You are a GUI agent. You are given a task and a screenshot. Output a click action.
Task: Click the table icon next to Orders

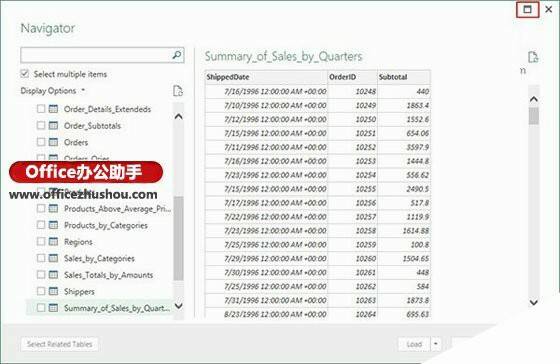tap(53, 142)
